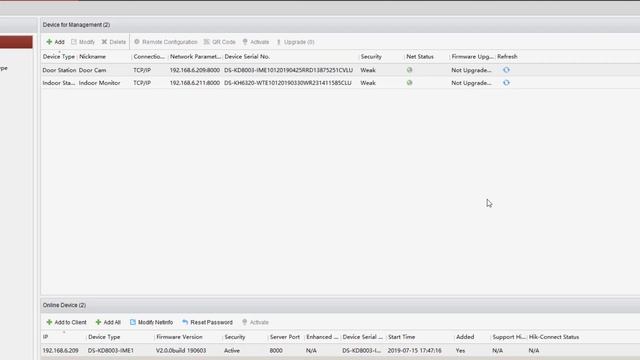Show the QR Code

220,42
